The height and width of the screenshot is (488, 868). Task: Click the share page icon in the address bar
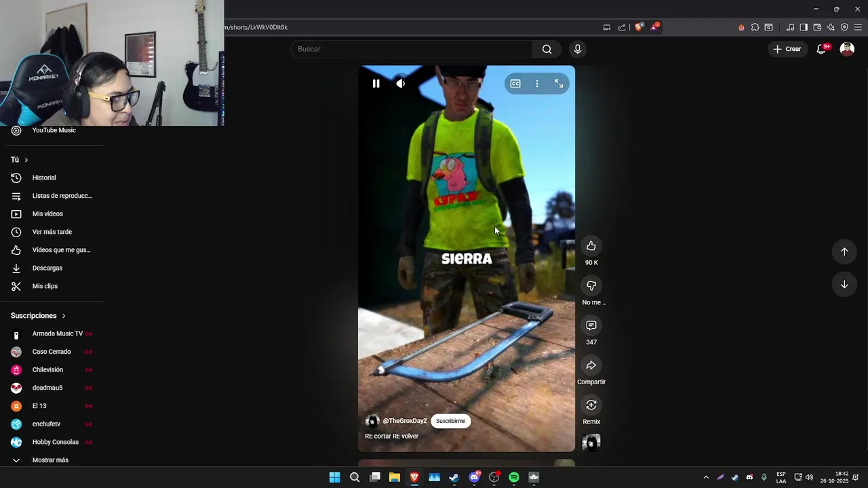(x=622, y=27)
